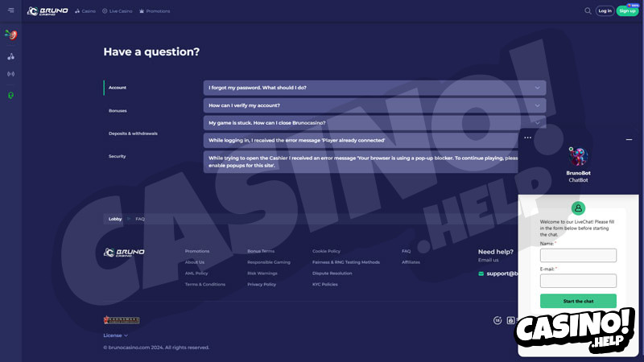Click the footer Bruno Casino logo
This screenshot has width=644, height=362.
(124, 253)
